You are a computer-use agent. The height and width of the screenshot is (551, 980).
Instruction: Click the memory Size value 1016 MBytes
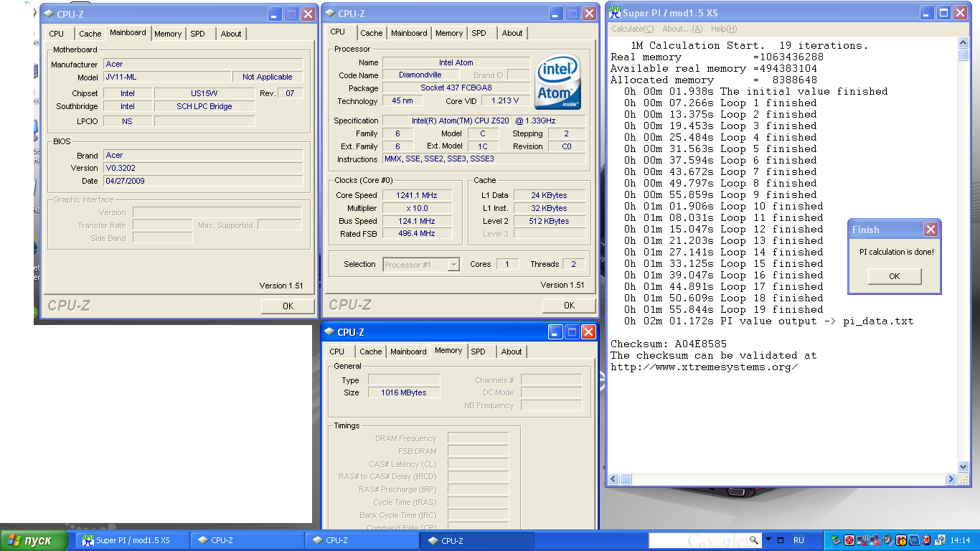pyautogui.click(x=404, y=393)
